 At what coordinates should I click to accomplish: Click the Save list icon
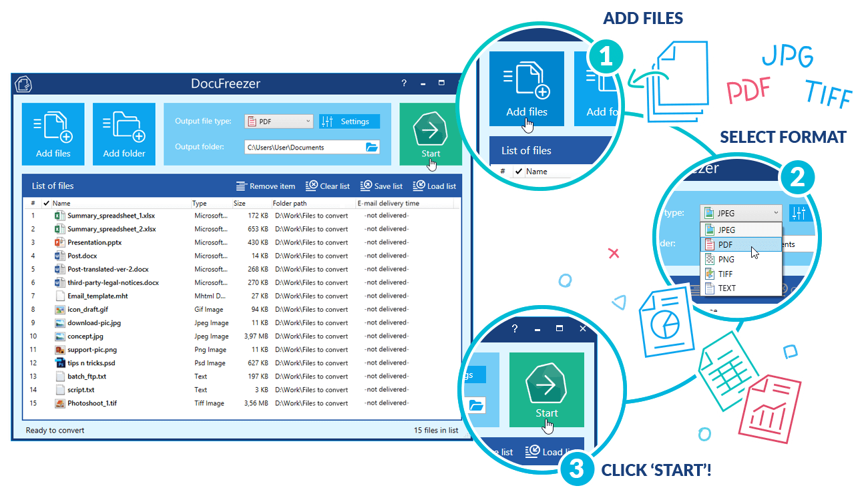(367, 186)
